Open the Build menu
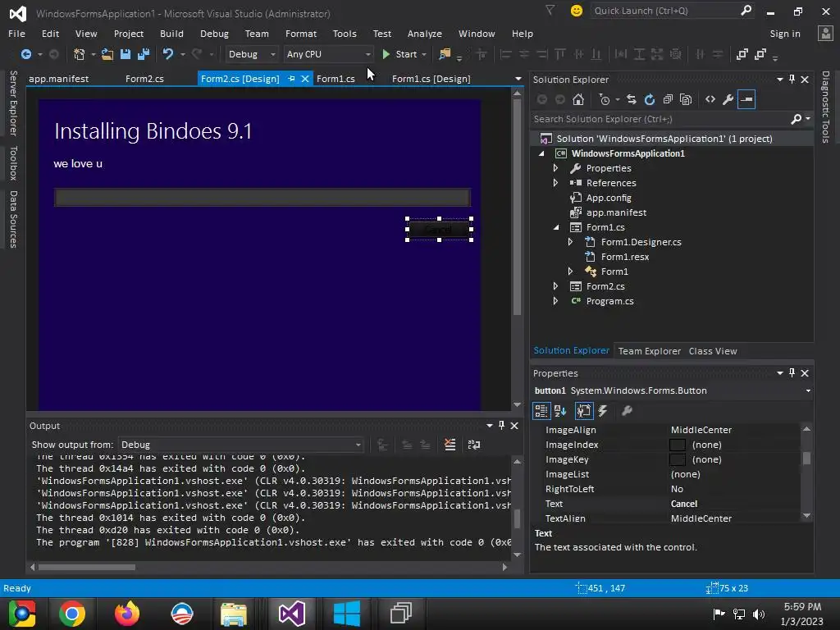 click(171, 33)
